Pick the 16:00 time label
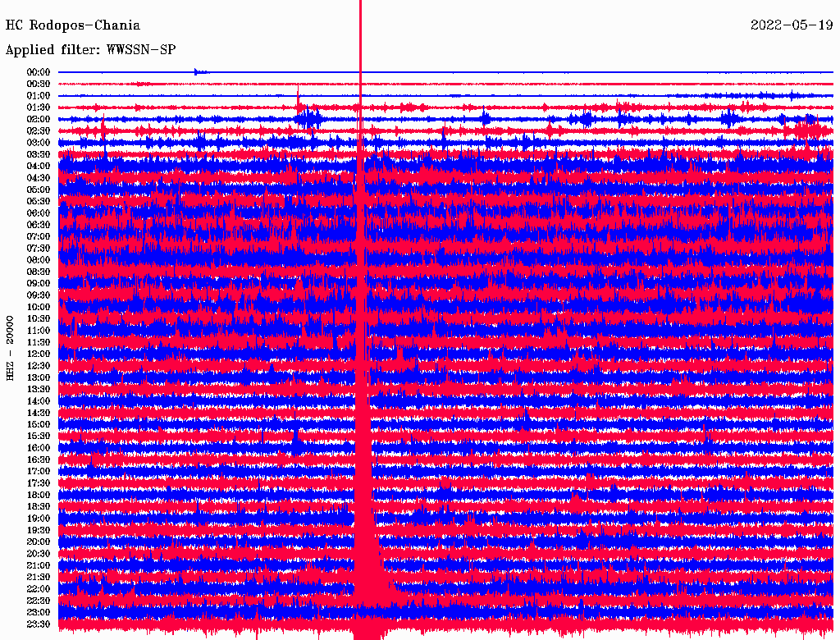 (39, 447)
